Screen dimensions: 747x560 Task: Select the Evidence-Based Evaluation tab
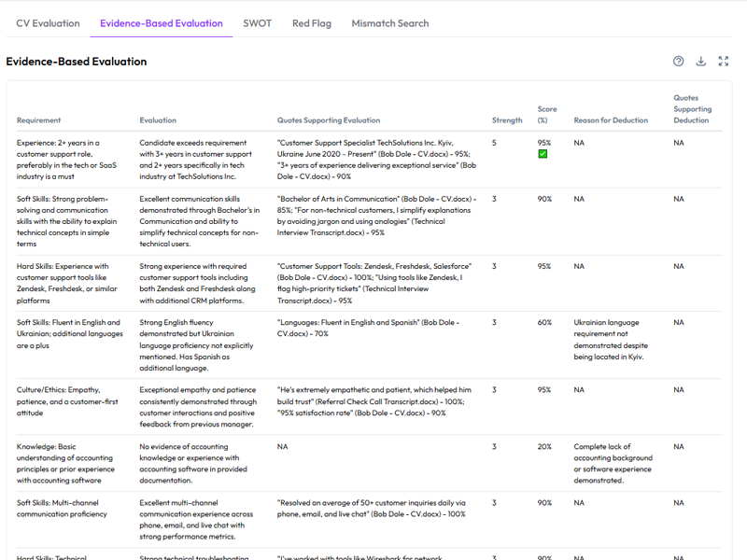161,23
